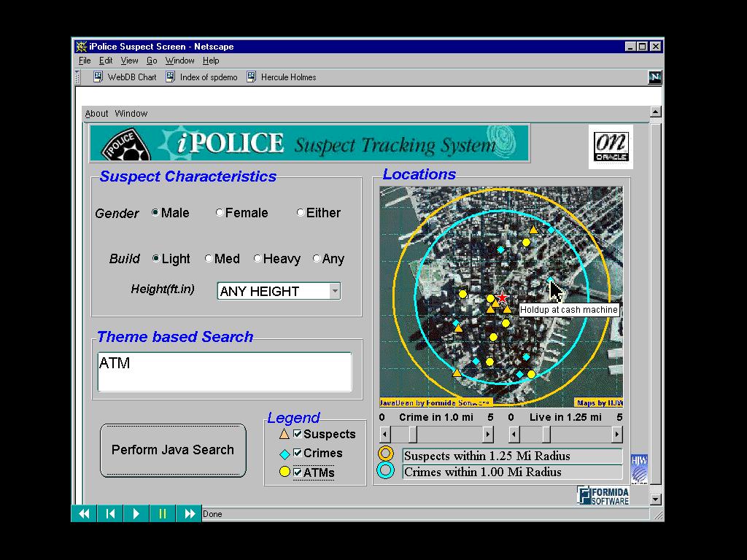Open the Window menu in Netscape menu bar
Image resolution: width=747 pixels, height=560 pixels.
179,61
